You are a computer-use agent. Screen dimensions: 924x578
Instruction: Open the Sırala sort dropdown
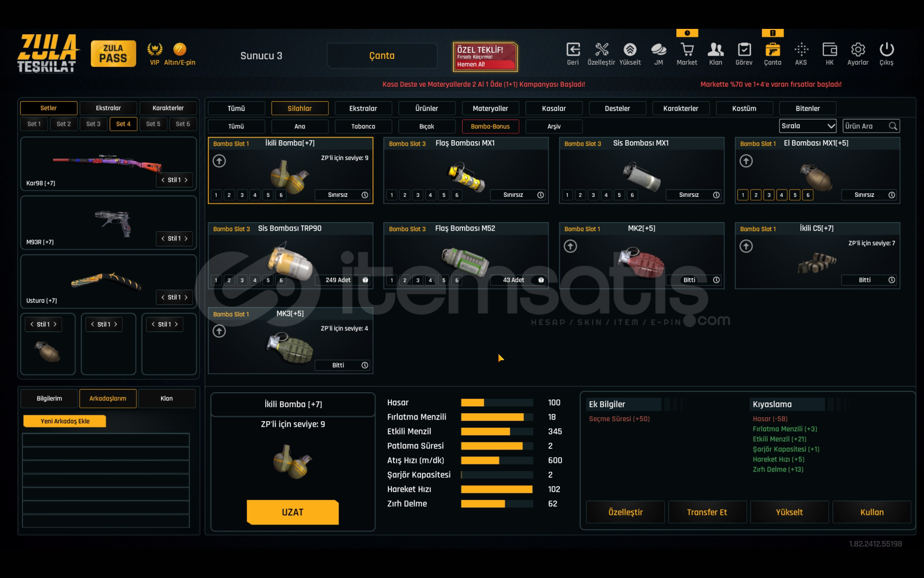point(807,126)
